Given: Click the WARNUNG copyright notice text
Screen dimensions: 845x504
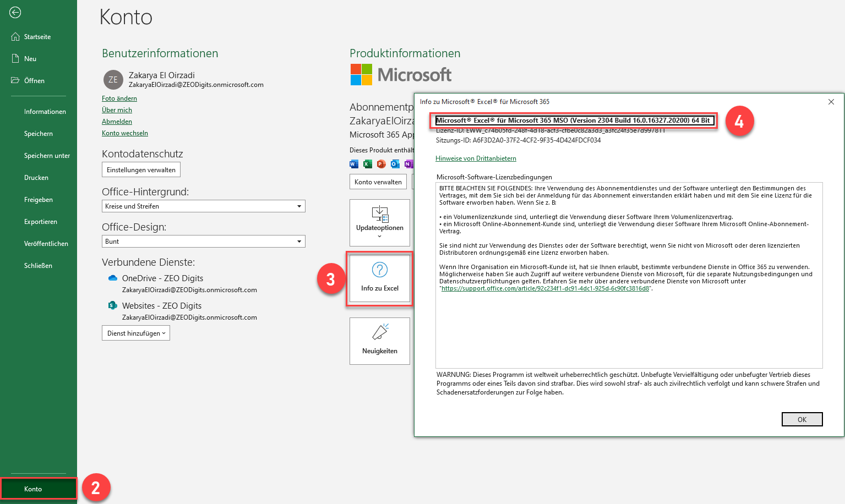Looking at the screenshot, I should click(628, 384).
